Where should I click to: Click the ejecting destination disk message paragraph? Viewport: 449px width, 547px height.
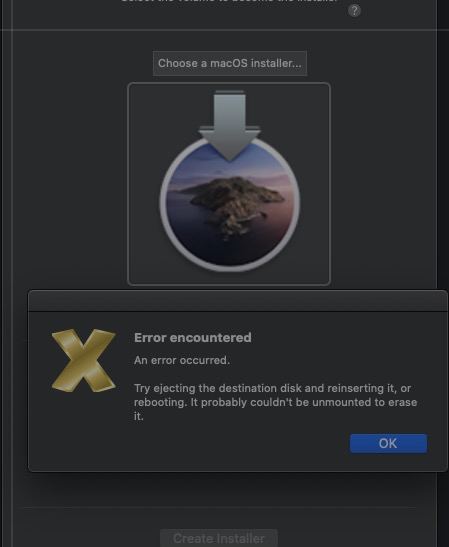[x=276, y=402]
